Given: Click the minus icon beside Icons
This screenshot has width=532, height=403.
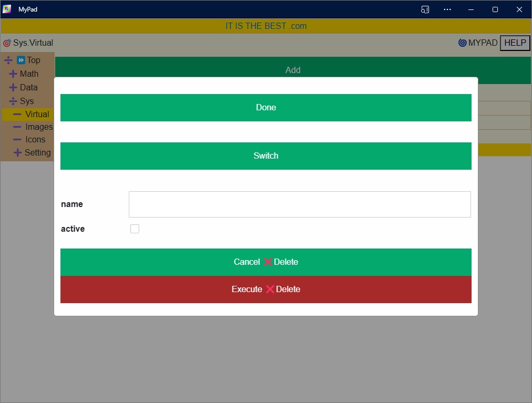Looking at the screenshot, I should [x=17, y=139].
